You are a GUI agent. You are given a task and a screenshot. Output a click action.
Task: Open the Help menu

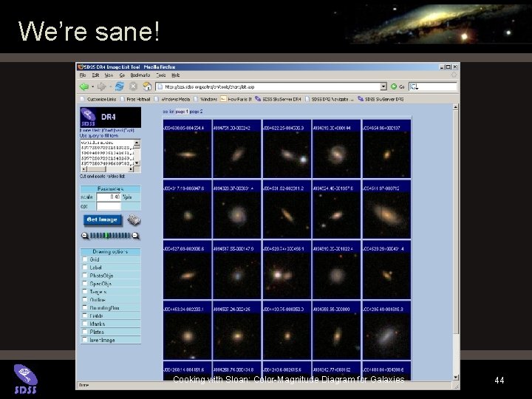pyautogui.click(x=175, y=75)
